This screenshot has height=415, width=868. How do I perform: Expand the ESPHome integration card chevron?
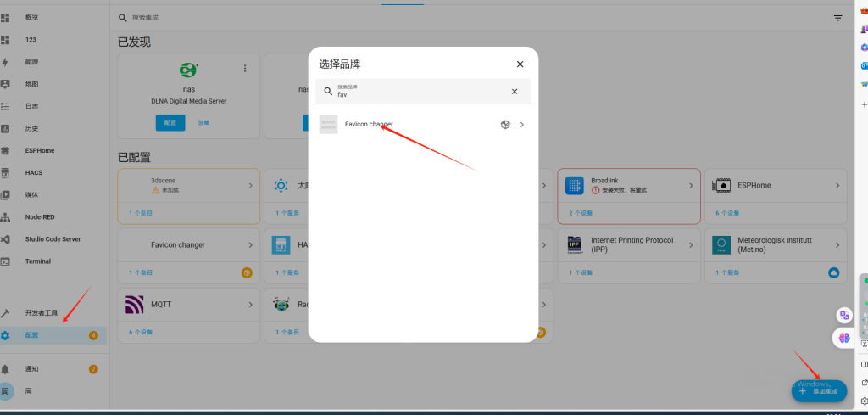[837, 185]
